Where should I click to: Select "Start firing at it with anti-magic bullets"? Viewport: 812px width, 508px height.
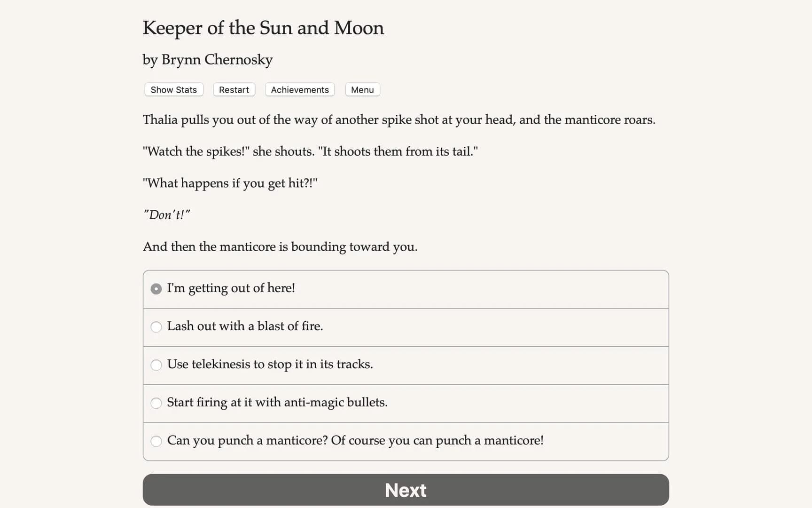click(277, 403)
